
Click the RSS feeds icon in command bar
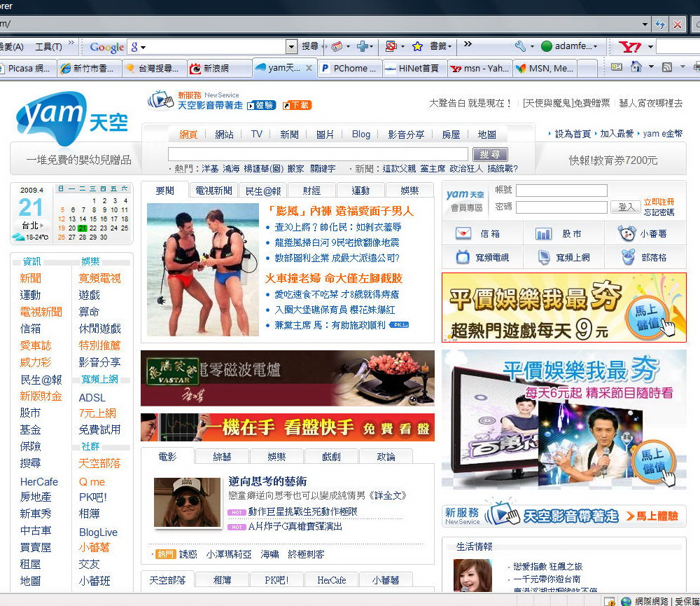point(667,67)
